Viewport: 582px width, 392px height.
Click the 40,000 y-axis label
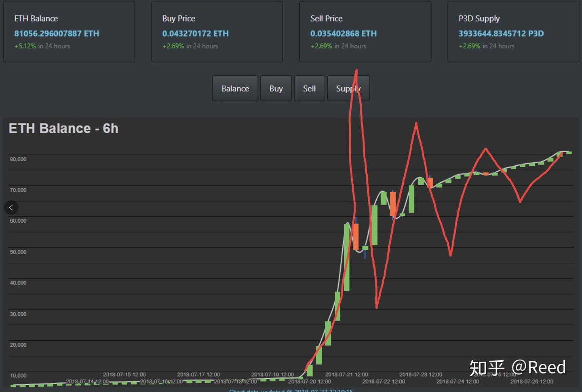[x=18, y=282]
